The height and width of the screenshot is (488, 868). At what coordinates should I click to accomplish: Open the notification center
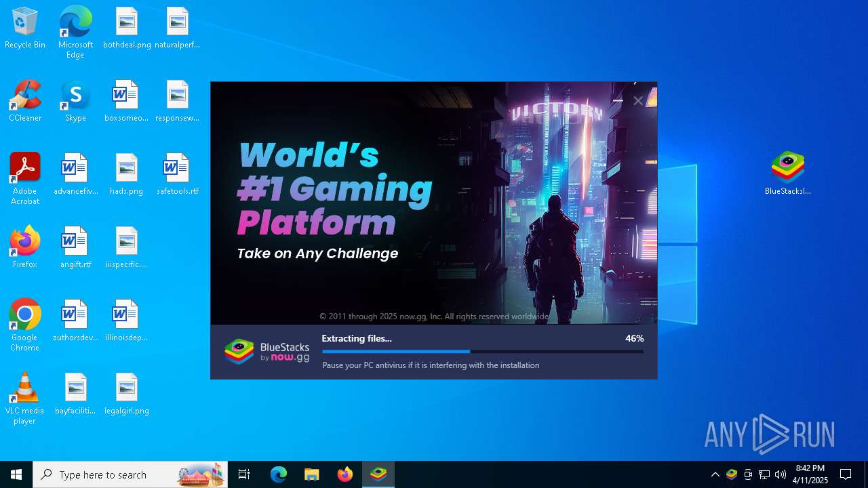[x=846, y=474]
